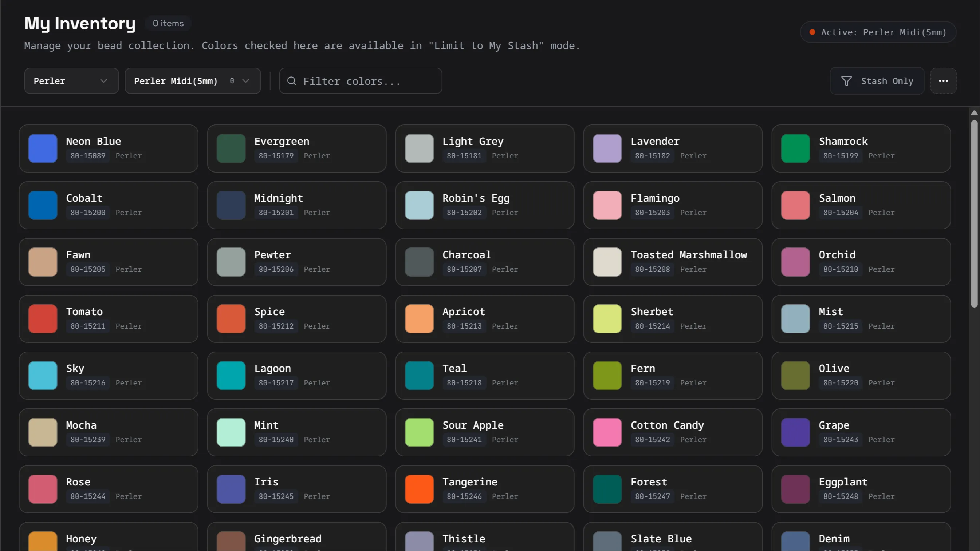Open the Perler brand dropdown
The height and width of the screenshot is (551, 980).
(x=71, y=81)
